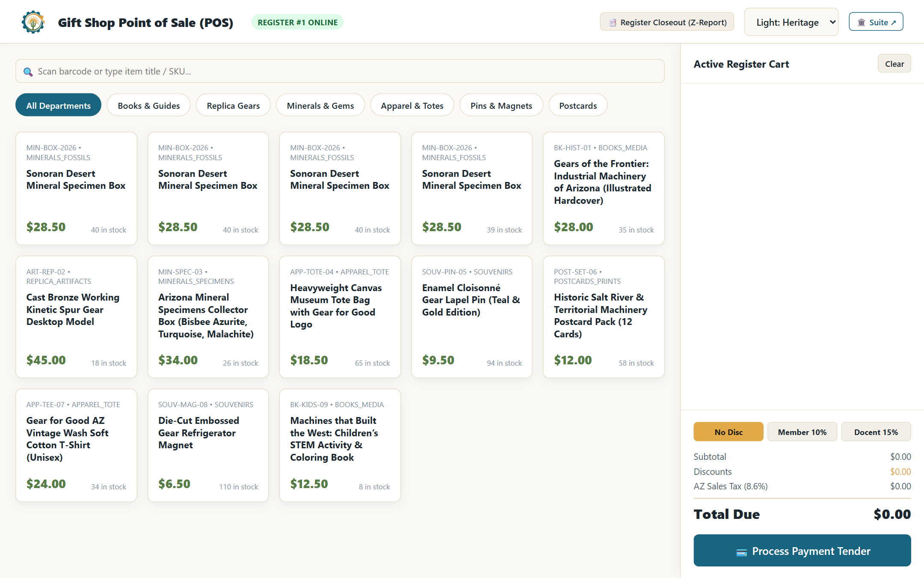The height and width of the screenshot is (578, 924).
Task: Click the BK-HIST-01 • BOOKS_MEDIA SKU line
Action: [601, 148]
